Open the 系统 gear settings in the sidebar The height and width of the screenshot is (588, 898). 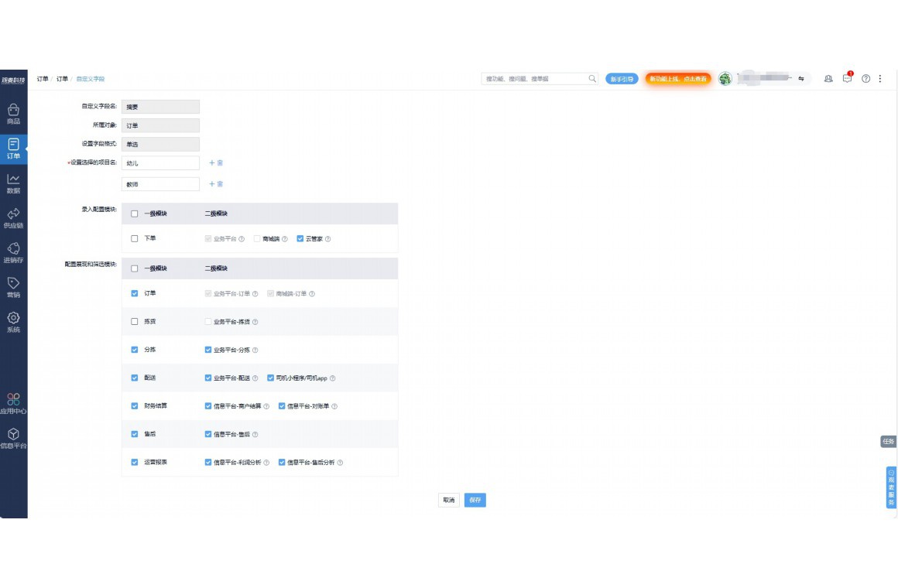point(13,322)
